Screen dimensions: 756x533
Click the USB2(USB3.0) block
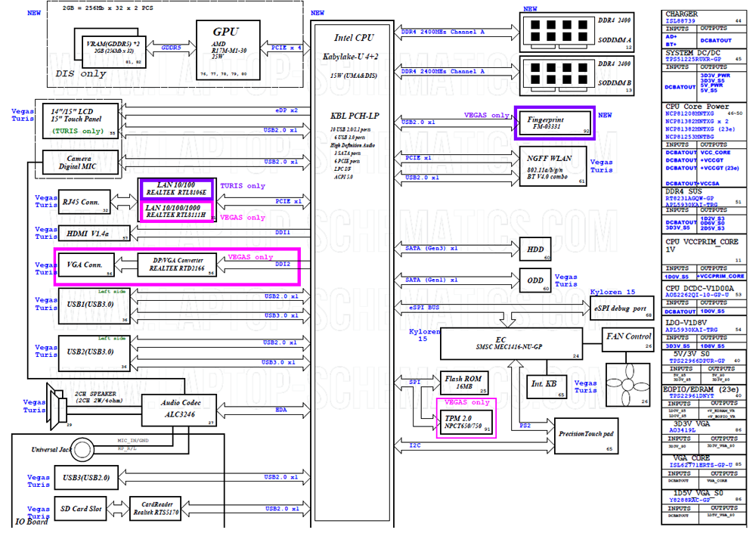pyautogui.click(x=94, y=353)
